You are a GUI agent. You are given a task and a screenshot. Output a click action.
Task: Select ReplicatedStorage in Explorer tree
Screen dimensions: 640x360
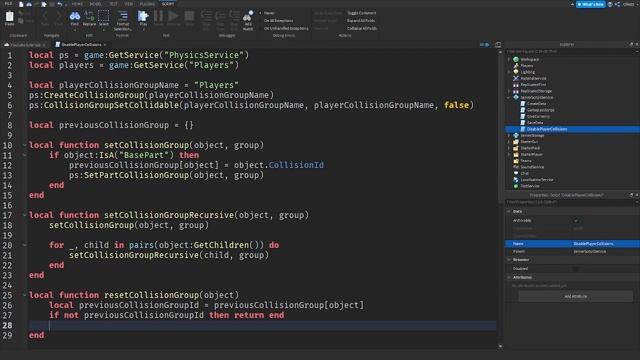coord(536,91)
